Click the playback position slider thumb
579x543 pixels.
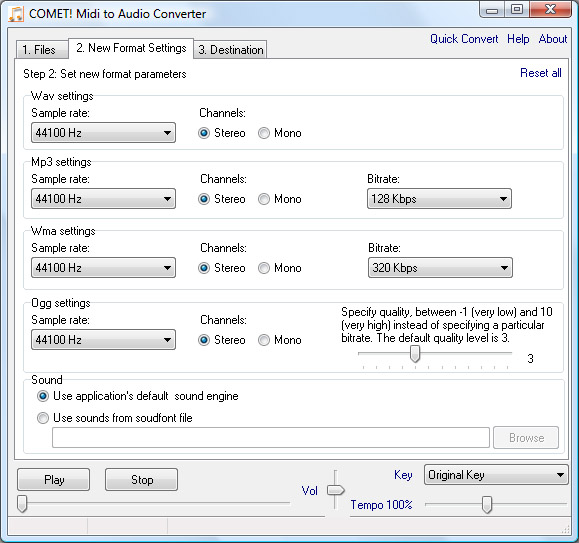tap(22, 504)
